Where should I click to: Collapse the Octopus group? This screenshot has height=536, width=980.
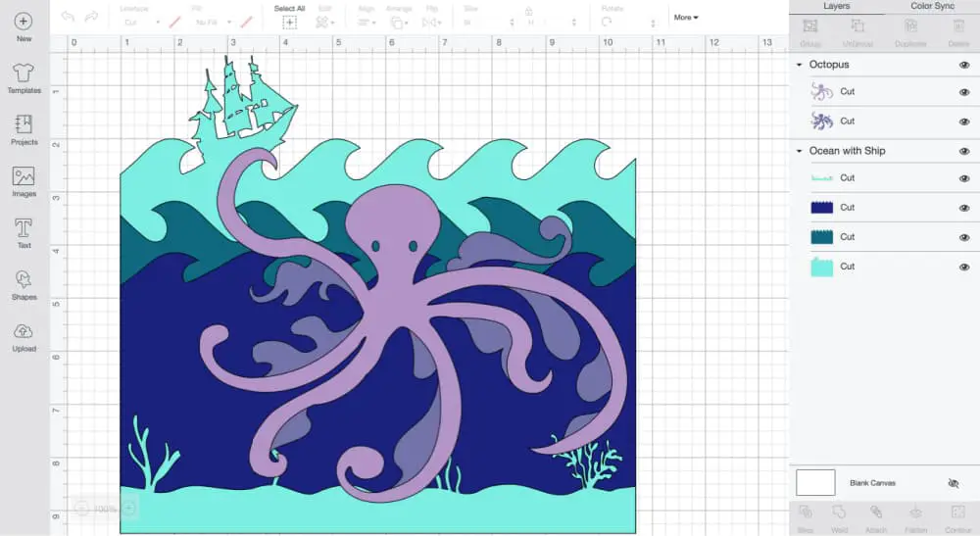point(799,65)
